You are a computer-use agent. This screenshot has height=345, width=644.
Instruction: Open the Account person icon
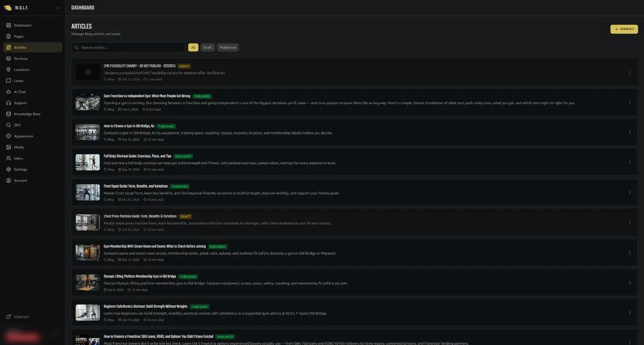click(x=9, y=180)
